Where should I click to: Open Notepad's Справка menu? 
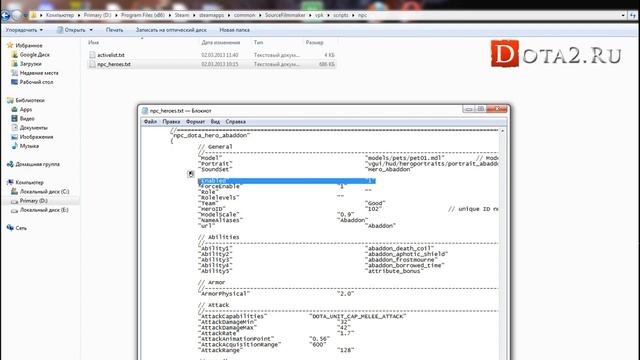(236, 122)
